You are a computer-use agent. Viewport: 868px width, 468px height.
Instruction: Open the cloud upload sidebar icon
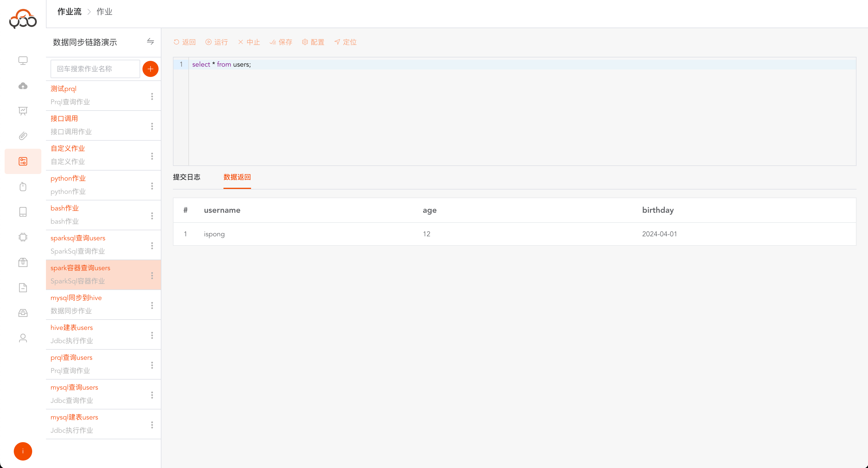[23, 86]
